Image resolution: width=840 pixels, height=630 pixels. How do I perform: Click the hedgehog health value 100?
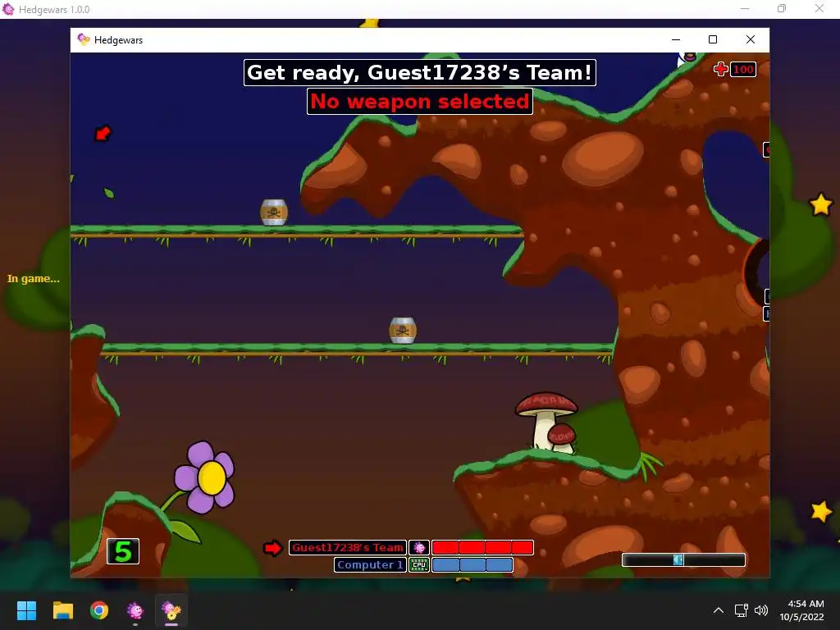pos(743,69)
